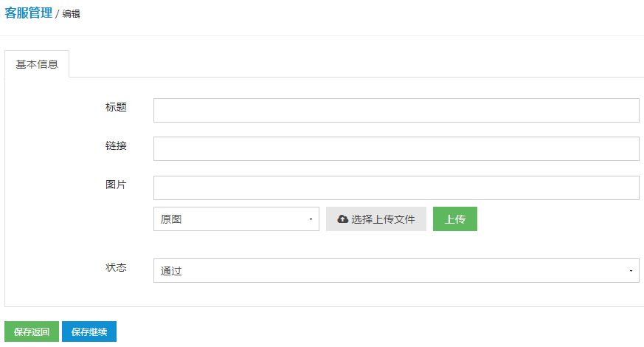Click the green 保存返回 button
The image size is (644, 347).
pyautogui.click(x=32, y=331)
